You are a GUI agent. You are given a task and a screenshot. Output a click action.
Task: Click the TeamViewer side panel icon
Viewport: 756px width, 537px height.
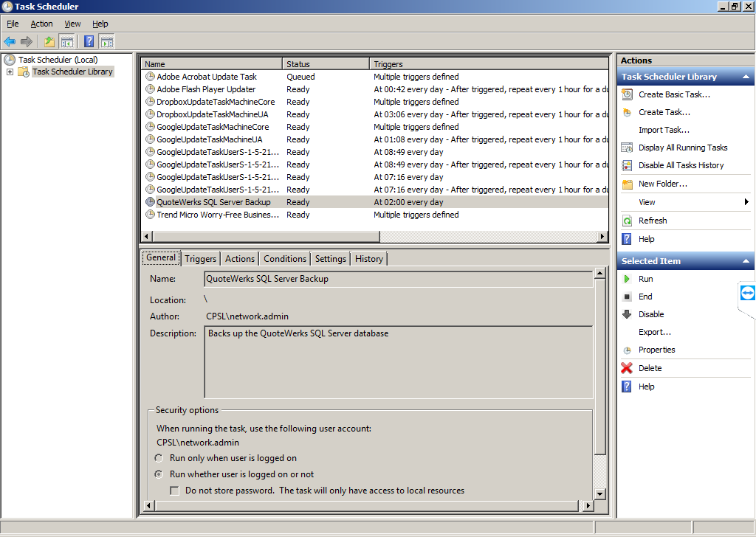(747, 292)
